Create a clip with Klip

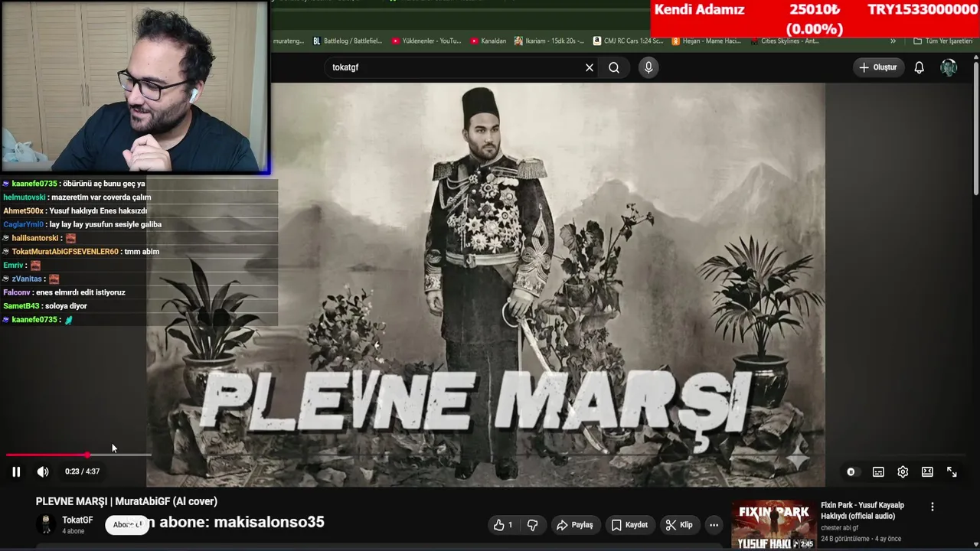tap(679, 525)
